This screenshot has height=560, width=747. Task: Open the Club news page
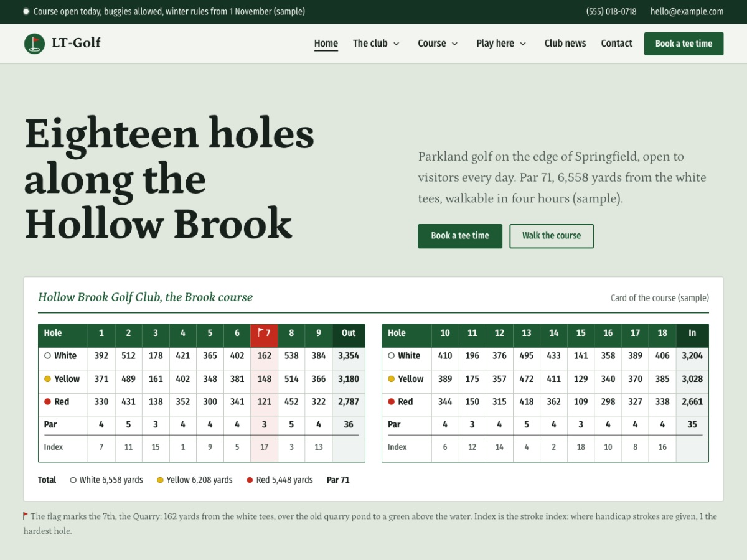[565, 44]
